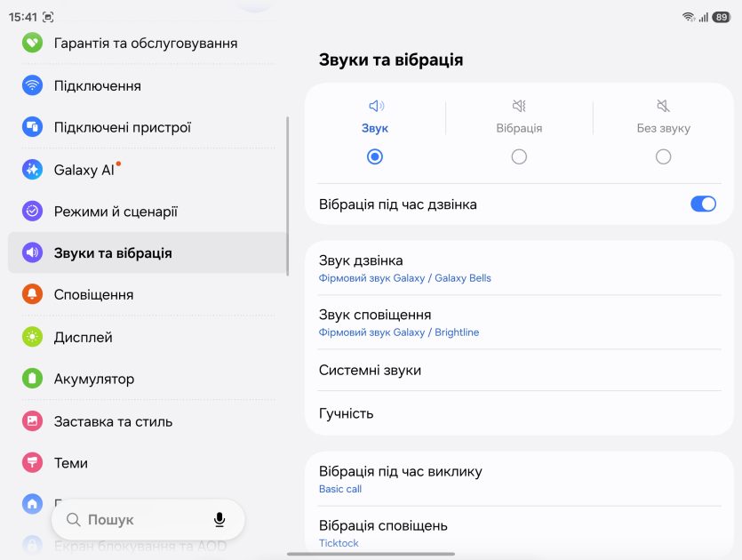Tap the magnifier icon in search bar

(x=73, y=520)
